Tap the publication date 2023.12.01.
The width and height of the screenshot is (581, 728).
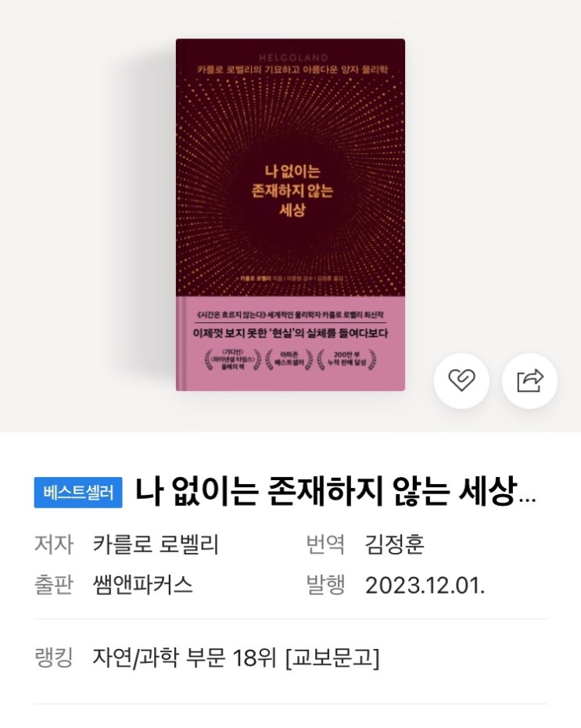tap(425, 586)
